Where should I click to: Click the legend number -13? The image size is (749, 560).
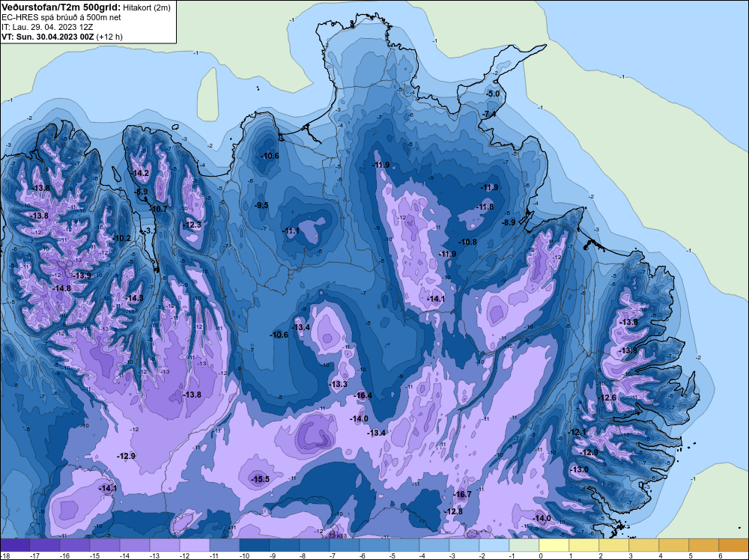click(x=154, y=556)
